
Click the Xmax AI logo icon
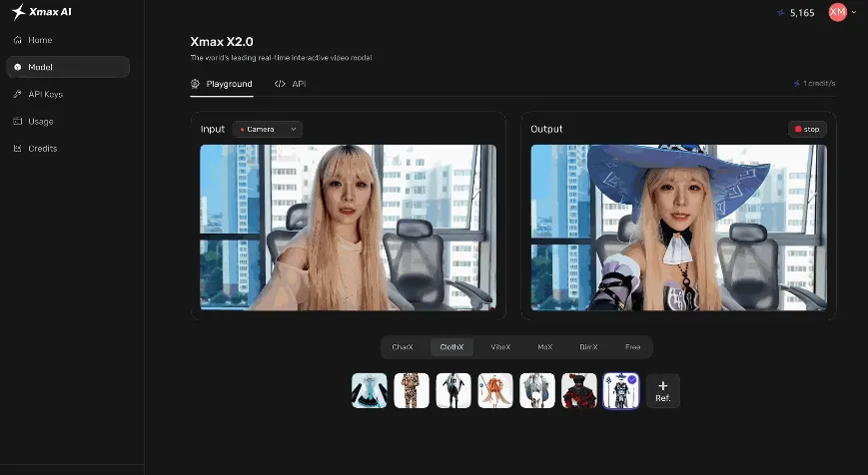18,12
